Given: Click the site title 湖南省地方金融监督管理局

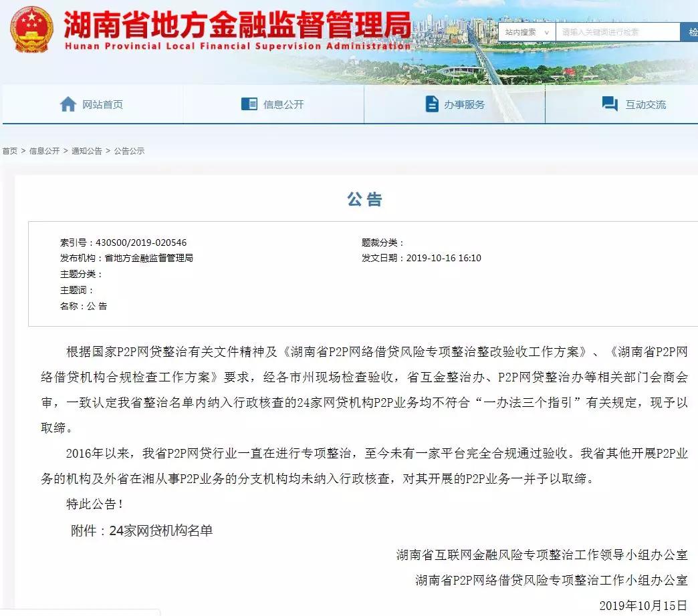Looking at the screenshot, I should pos(237,25).
